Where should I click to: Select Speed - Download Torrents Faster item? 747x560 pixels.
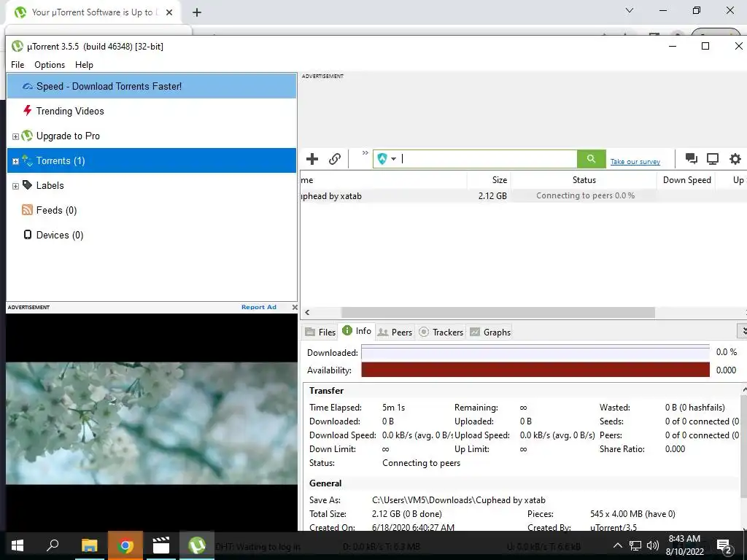(152, 86)
